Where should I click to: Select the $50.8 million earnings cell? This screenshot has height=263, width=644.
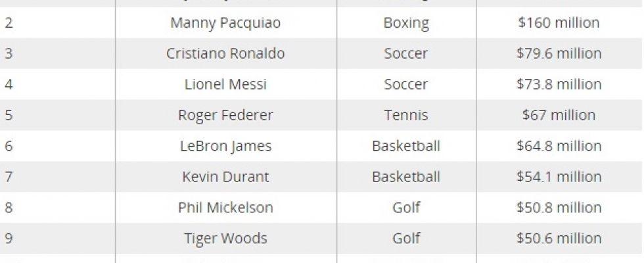[x=559, y=208]
